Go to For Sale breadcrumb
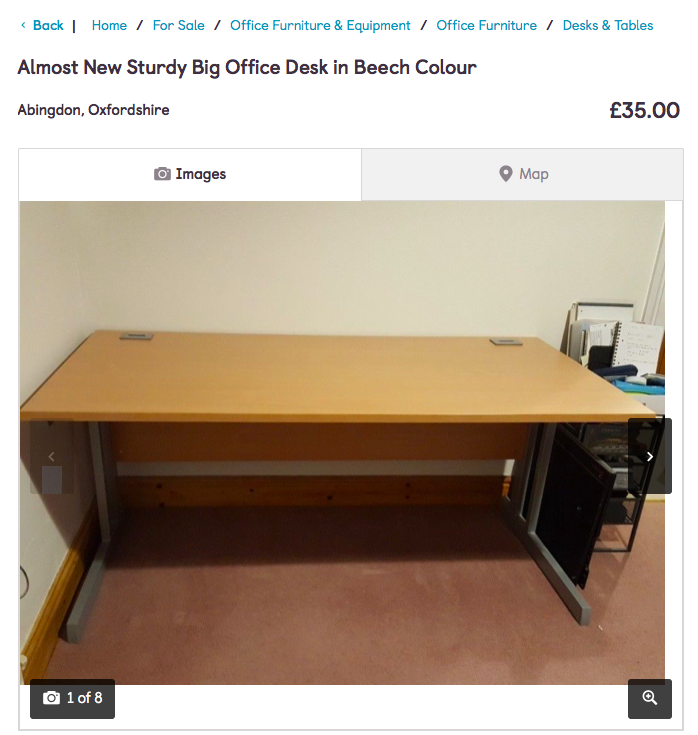This screenshot has height=735, width=698. [x=179, y=25]
